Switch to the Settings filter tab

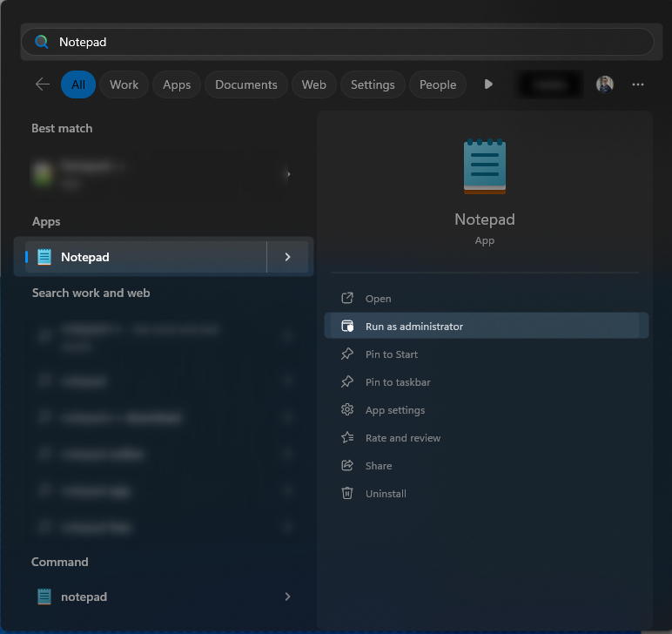[373, 84]
